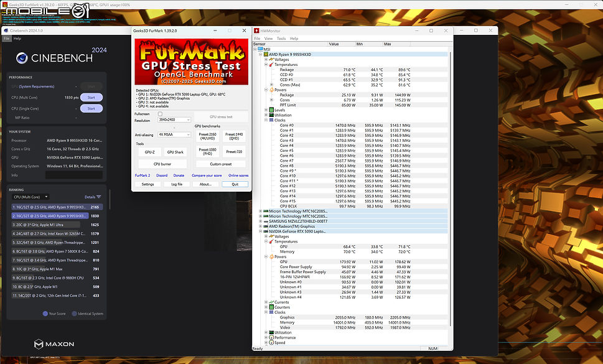Run the Preset:1080 (FHD) benchmark

pyautogui.click(x=207, y=151)
